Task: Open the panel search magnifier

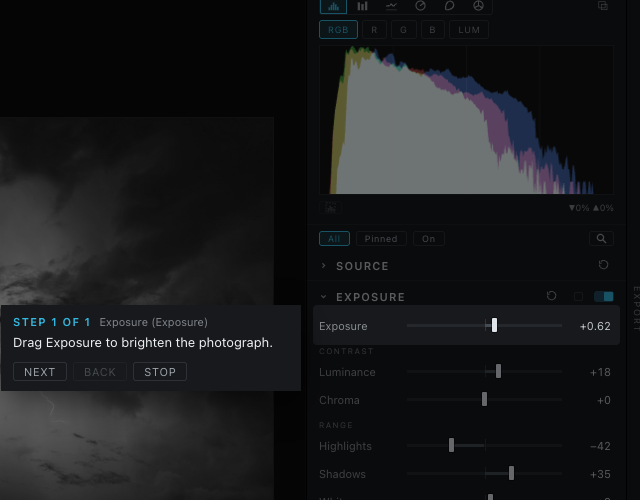Action: click(601, 238)
